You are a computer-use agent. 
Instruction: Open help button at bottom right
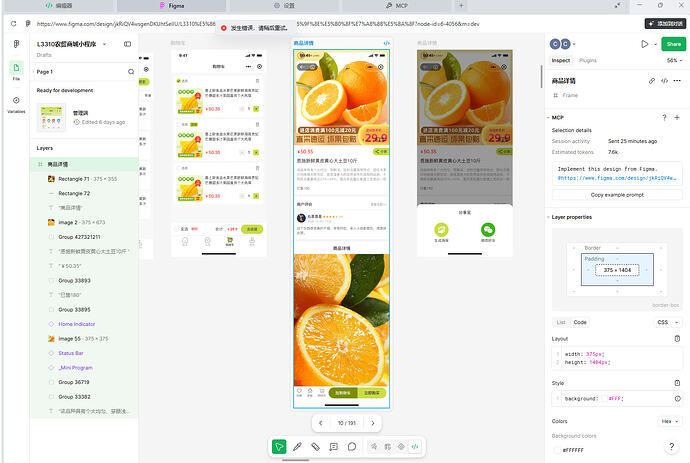pyautogui.click(x=672, y=447)
